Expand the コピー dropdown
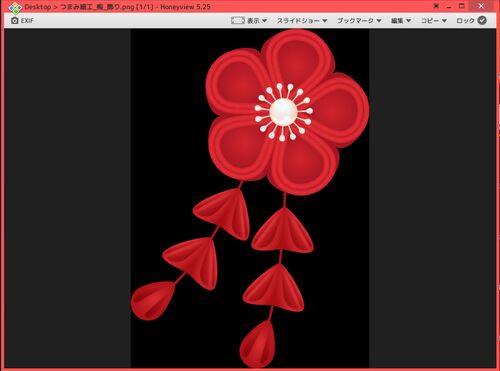500x371 pixels. pyautogui.click(x=434, y=21)
